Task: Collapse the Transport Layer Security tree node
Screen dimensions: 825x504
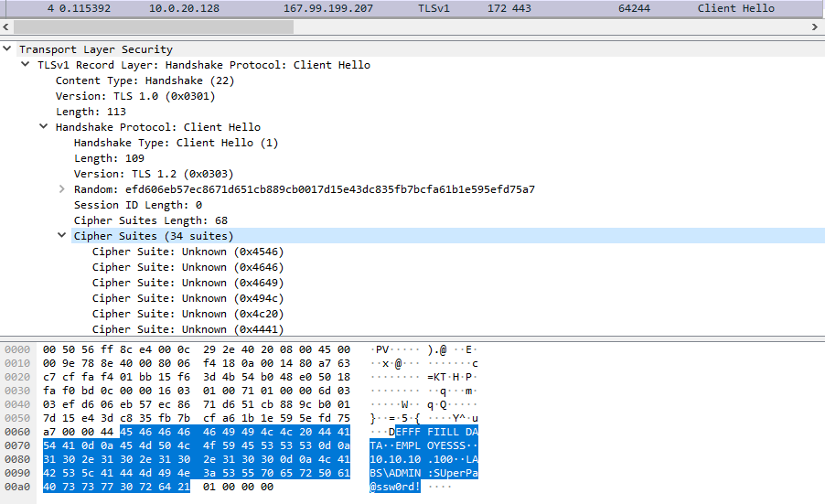Action: point(6,48)
